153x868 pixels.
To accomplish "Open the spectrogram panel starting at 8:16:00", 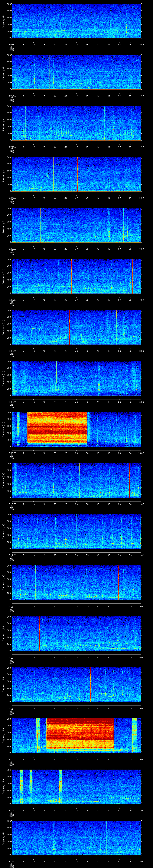I will tap(76, 787).
